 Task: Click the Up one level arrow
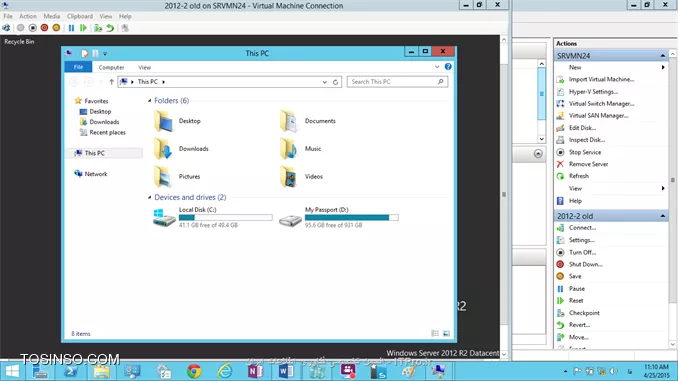(x=111, y=82)
